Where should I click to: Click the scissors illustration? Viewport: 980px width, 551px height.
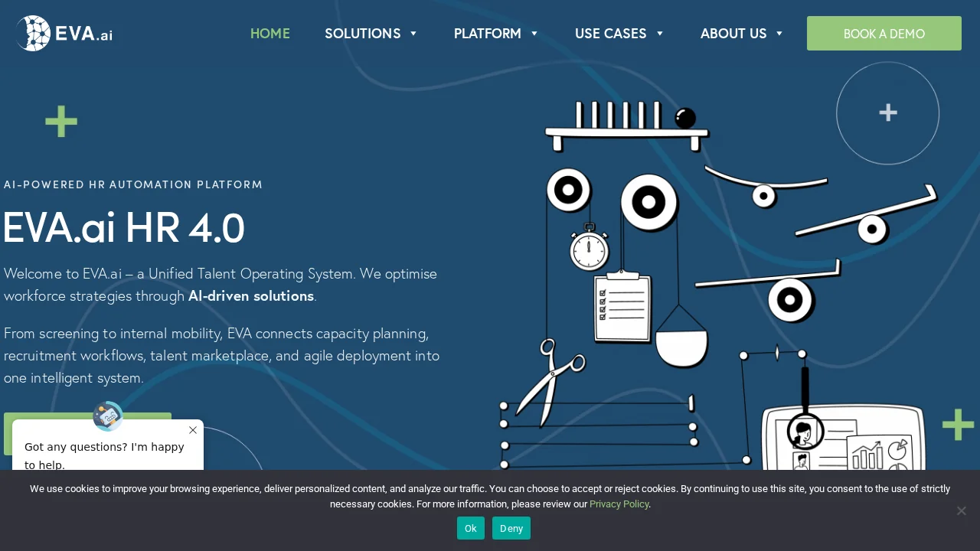point(550,379)
